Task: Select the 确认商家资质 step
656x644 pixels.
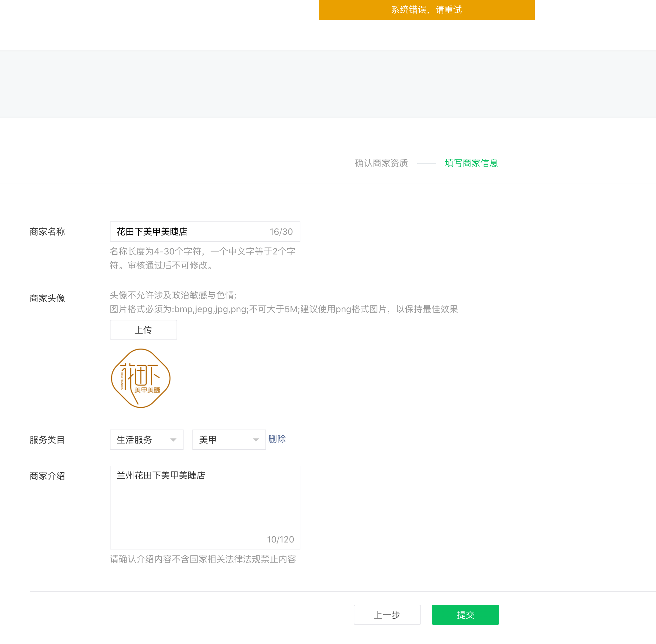Action: coord(381,163)
